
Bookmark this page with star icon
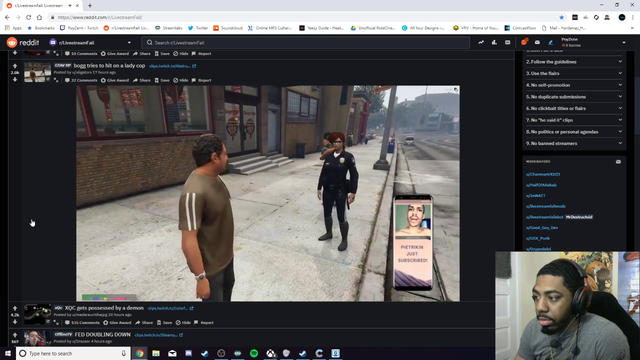pos(562,17)
